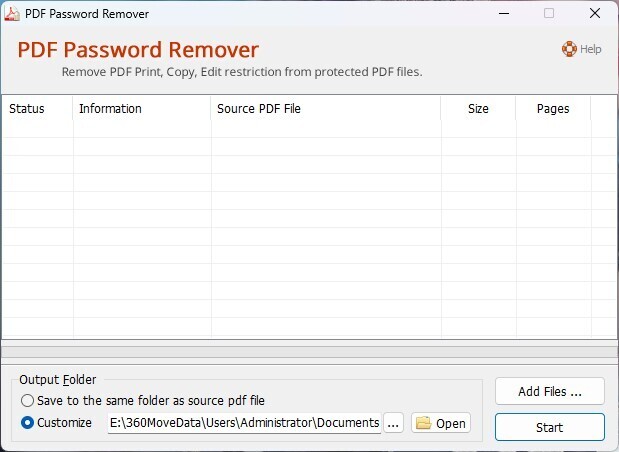Click the Help lifebuoy icon
This screenshot has height=452, width=619.
(x=569, y=48)
